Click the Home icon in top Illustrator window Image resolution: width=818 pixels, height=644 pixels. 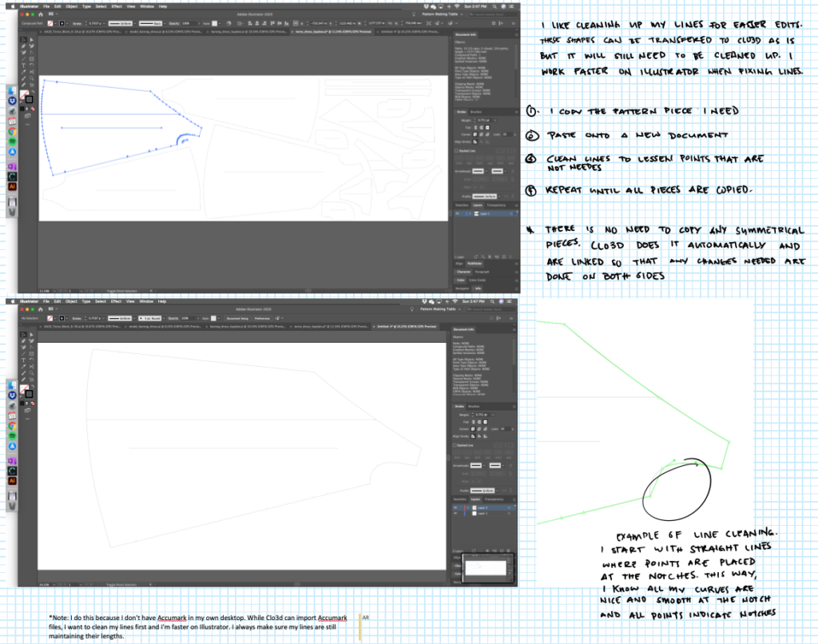tap(41, 14)
